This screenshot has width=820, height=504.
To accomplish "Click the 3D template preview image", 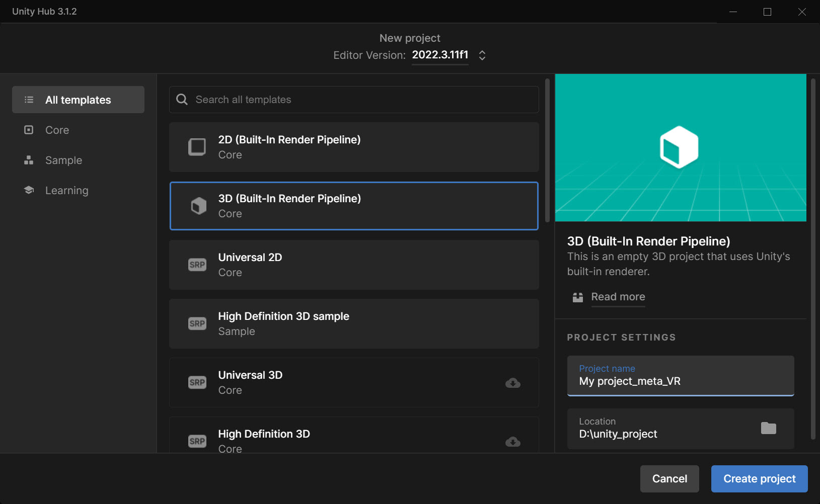I will pyautogui.click(x=681, y=147).
